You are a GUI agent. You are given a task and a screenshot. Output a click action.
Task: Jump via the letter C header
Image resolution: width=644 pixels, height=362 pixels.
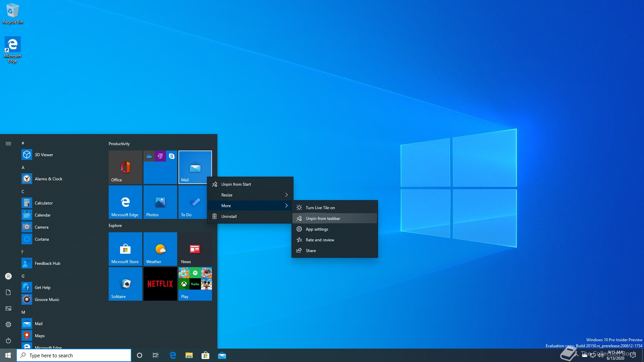tap(23, 191)
